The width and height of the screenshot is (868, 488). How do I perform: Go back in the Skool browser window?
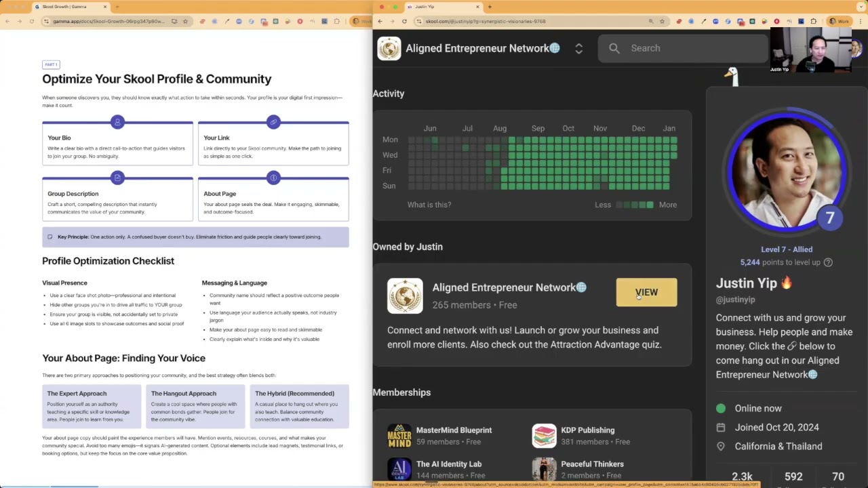[x=380, y=21]
